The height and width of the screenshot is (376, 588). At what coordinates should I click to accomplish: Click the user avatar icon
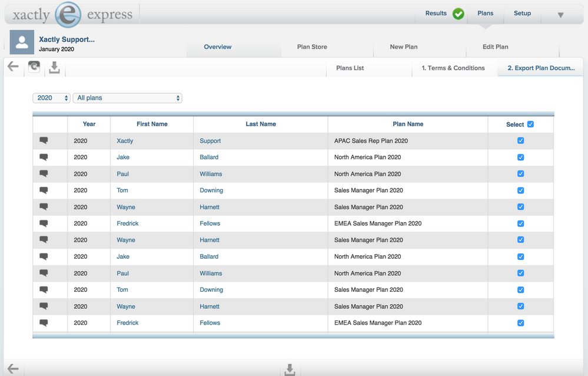pos(22,42)
